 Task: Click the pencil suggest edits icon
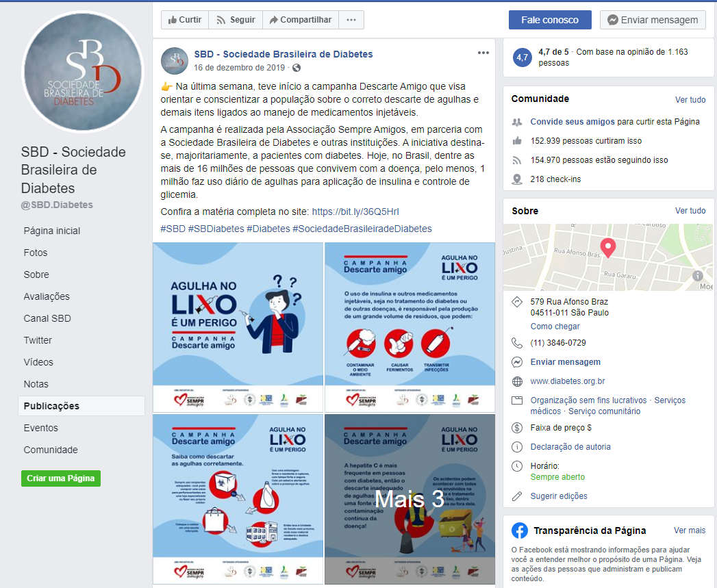(517, 496)
